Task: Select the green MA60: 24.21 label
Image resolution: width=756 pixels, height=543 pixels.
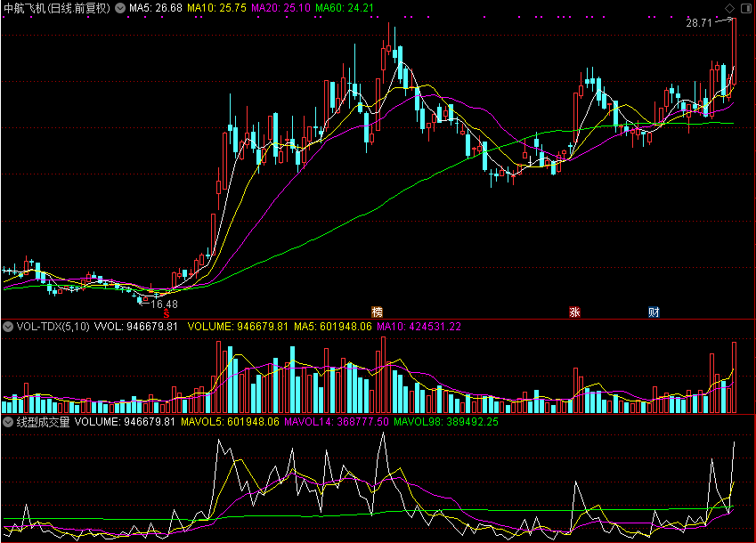Action: pyautogui.click(x=345, y=8)
